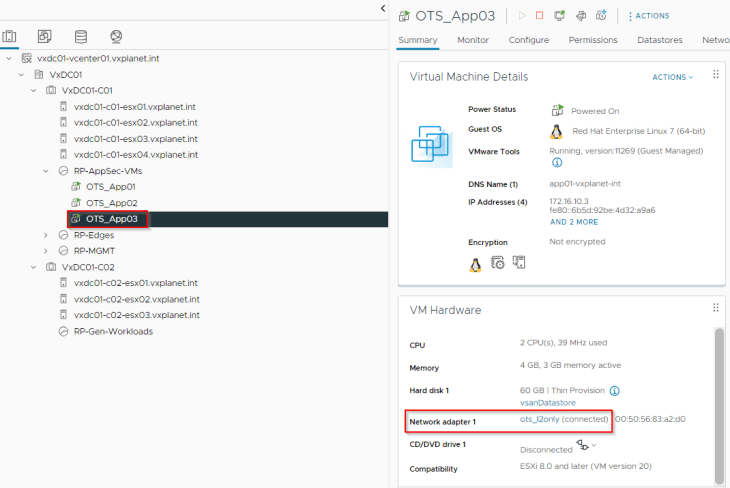Select host vxdc01-c01-esx04.vxplanet.int
The height and width of the screenshot is (488, 730).
tap(135, 155)
